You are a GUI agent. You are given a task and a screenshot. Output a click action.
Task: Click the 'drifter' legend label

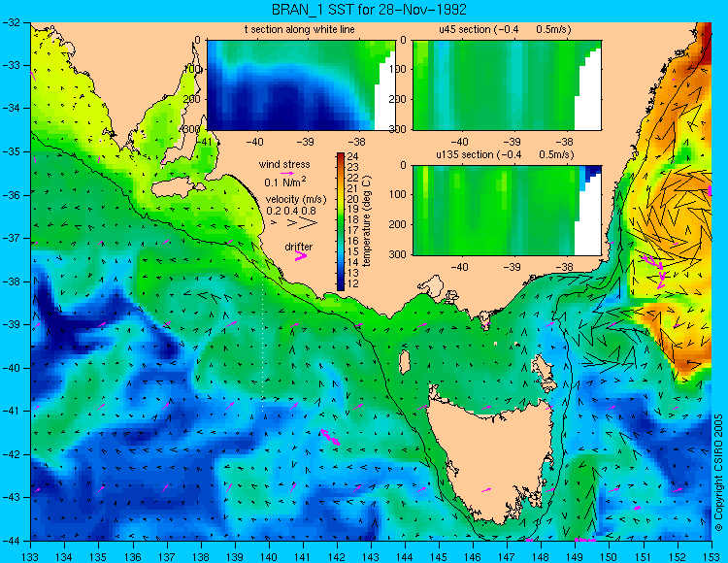(x=299, y=247)
